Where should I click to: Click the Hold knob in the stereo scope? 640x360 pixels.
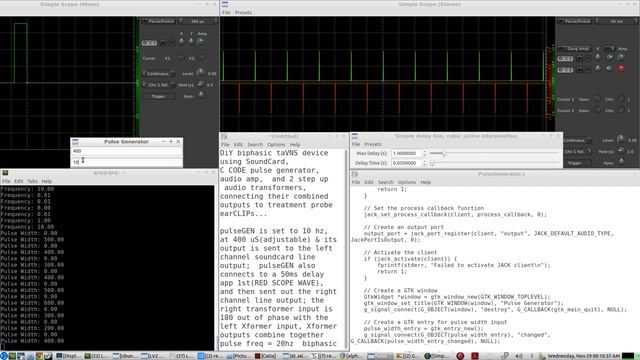click(621, 150)
